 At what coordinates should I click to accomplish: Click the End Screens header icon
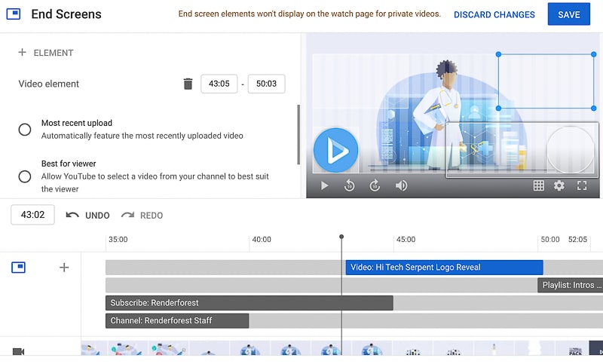[x=14, y=14]
